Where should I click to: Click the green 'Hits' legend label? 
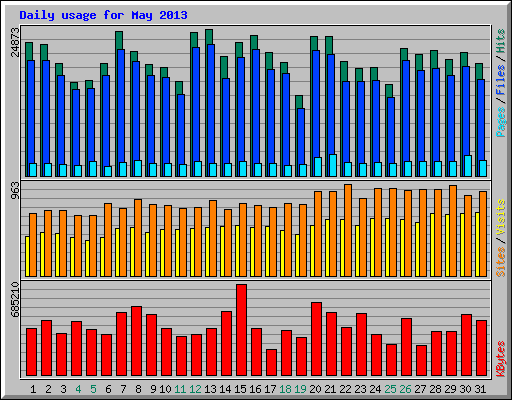click(501, 41)
